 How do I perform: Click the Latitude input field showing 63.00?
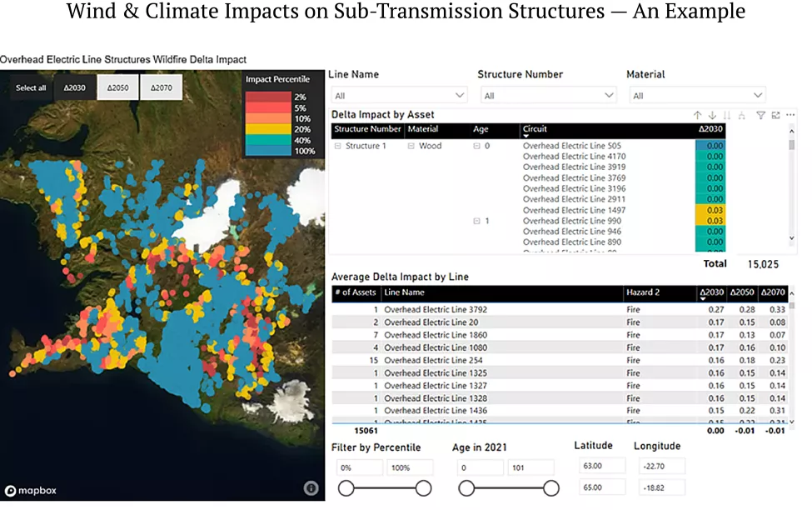point(601,465)
